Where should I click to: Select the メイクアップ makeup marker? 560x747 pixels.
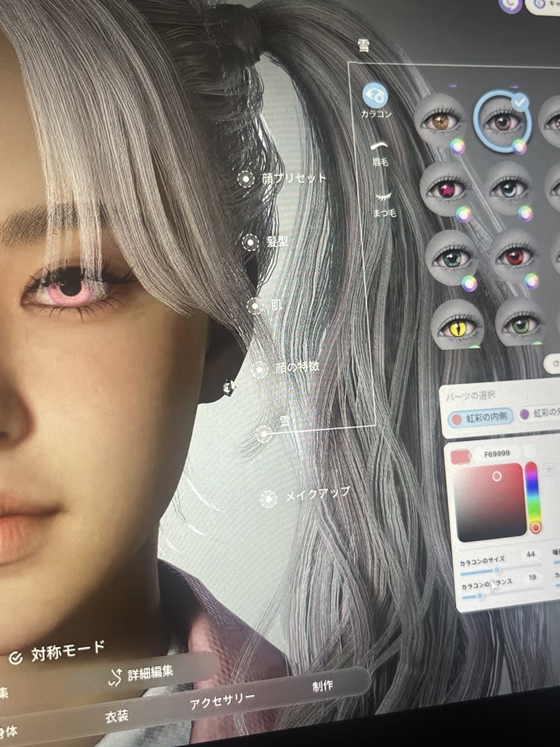[x=268, y=498]
